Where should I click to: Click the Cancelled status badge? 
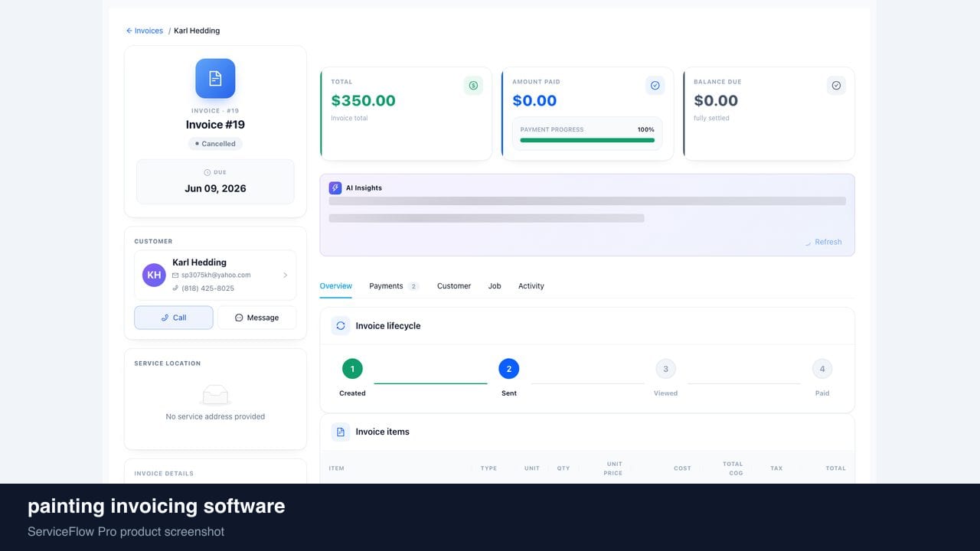click(x=215, y=144)
